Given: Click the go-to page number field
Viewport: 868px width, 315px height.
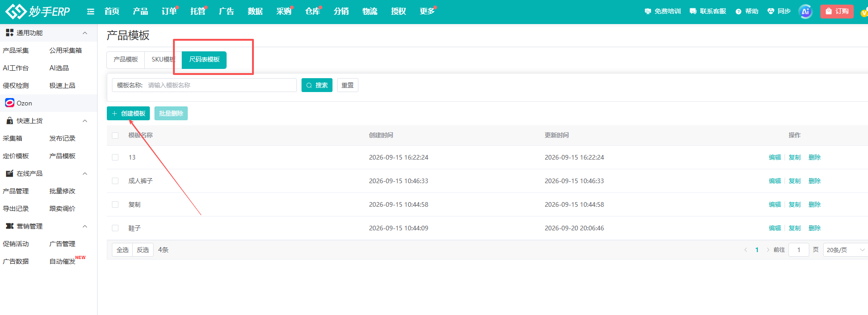Looking at the screenshot, I should tap(799, 250).
